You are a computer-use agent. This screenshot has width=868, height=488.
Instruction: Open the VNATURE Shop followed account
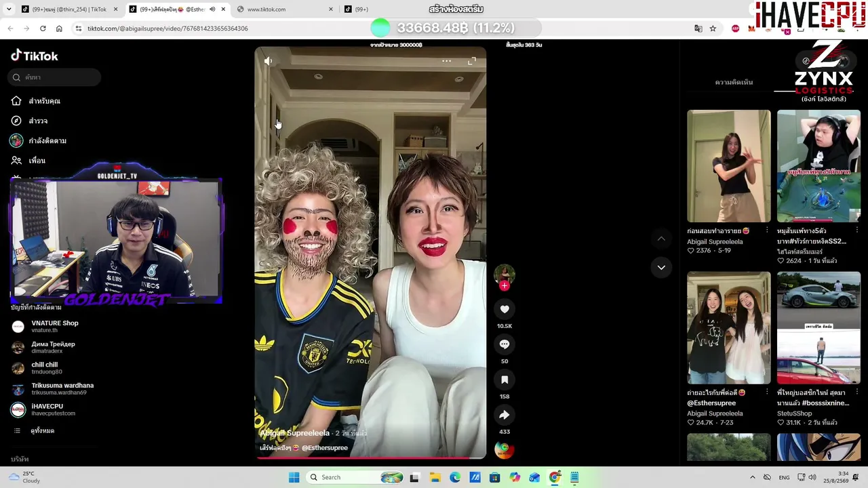click(x=54, y=326)
